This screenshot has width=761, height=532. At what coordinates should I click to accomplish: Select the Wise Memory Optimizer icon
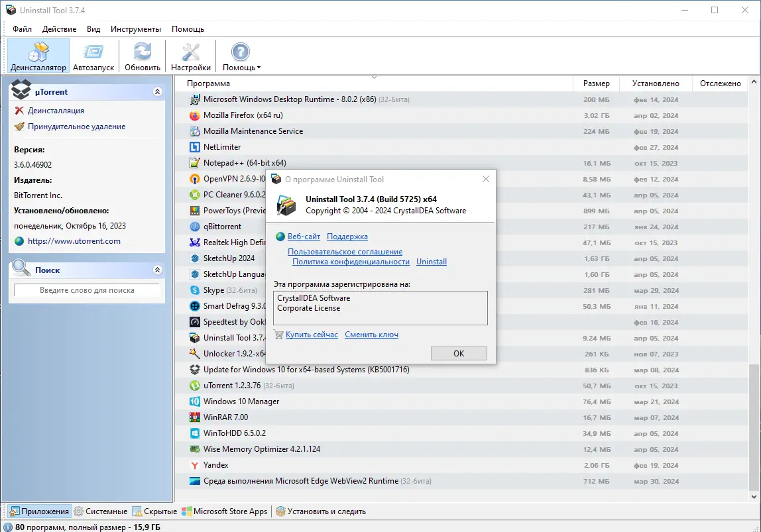point(195,450)
